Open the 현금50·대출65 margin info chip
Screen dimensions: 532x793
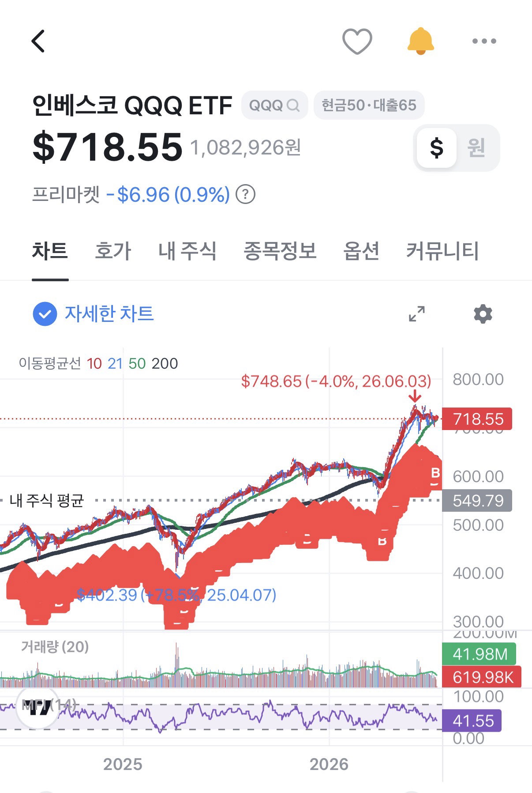click(x=369, y=105)
